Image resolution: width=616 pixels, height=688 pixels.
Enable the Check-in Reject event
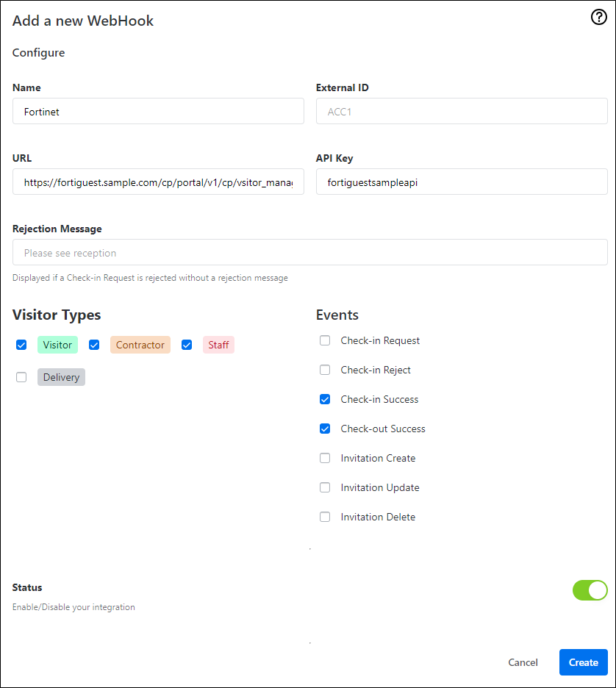pyautogui.click(x=325, y=370)
